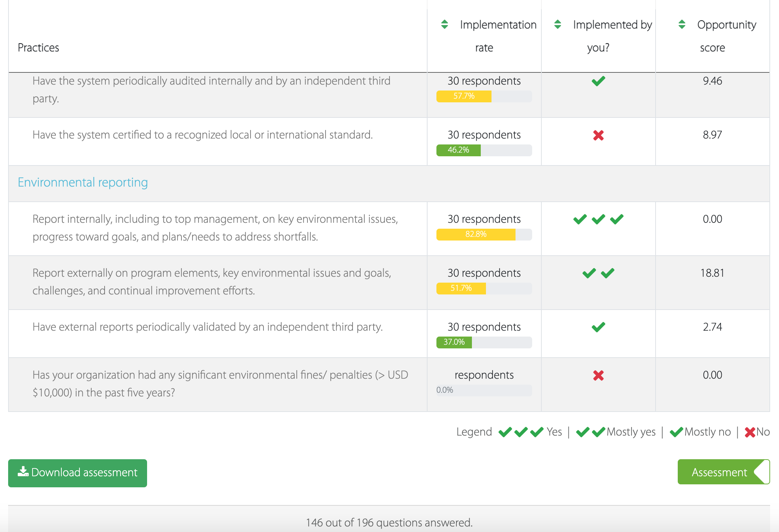
Task: Click the 82.8% yellow progress bar
Action: (476, 234)
